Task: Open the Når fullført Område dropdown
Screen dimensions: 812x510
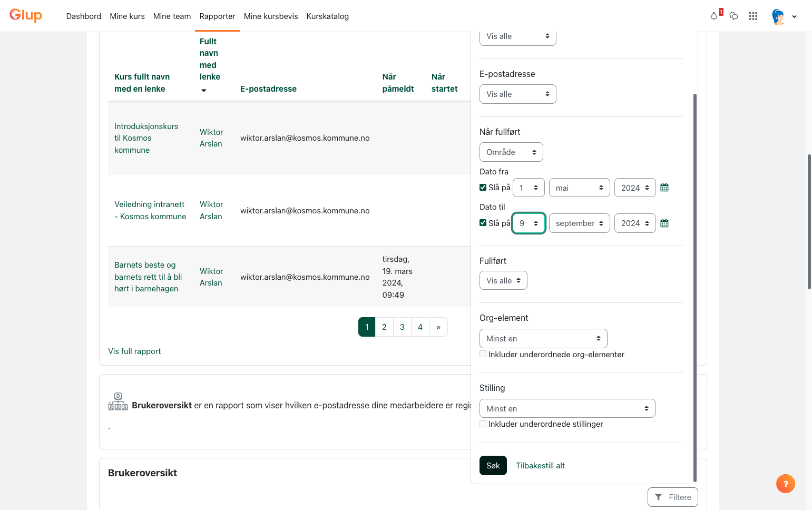Action: pos(511,152)
